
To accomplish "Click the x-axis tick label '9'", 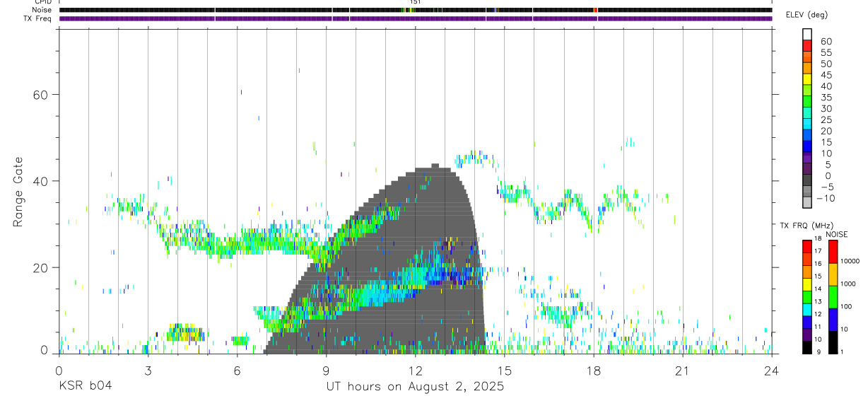I will coord(326,370).
